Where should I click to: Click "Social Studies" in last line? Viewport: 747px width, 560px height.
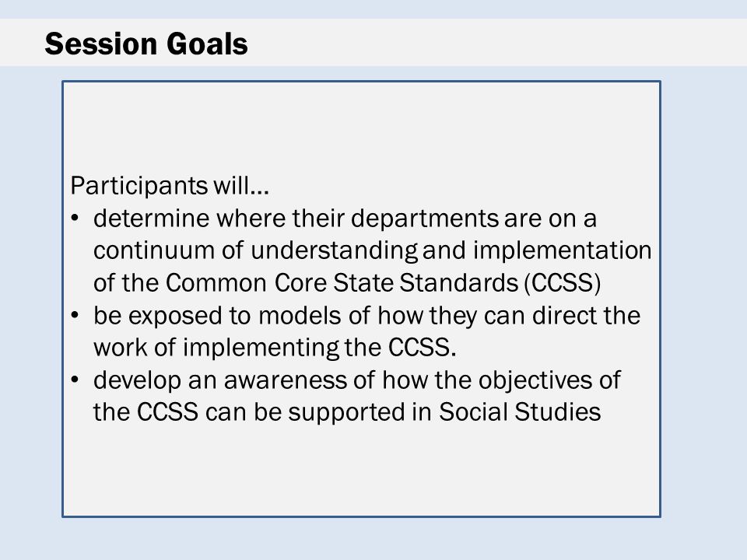point(520,412)
